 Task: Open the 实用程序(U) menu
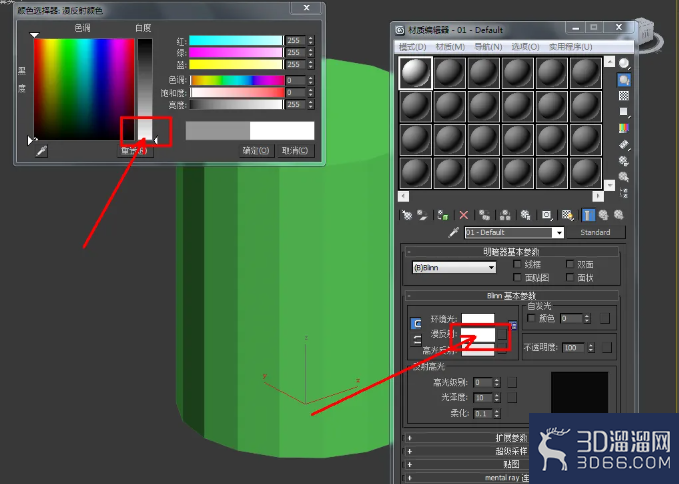coord(570,47)
